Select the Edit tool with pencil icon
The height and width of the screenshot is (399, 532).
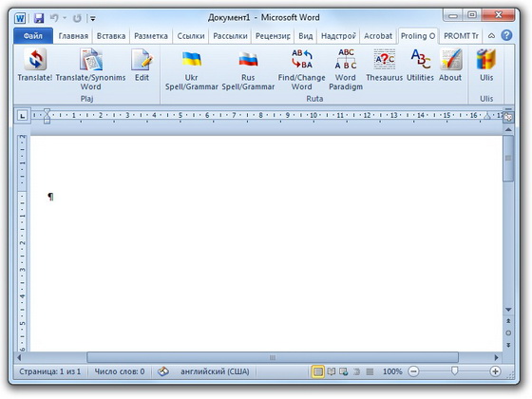142,66
